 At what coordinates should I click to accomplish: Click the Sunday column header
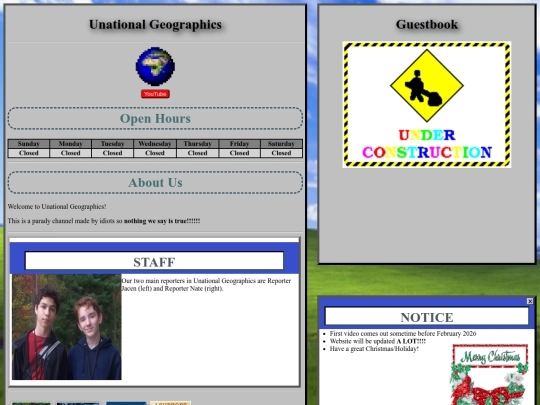coord(29,144)
